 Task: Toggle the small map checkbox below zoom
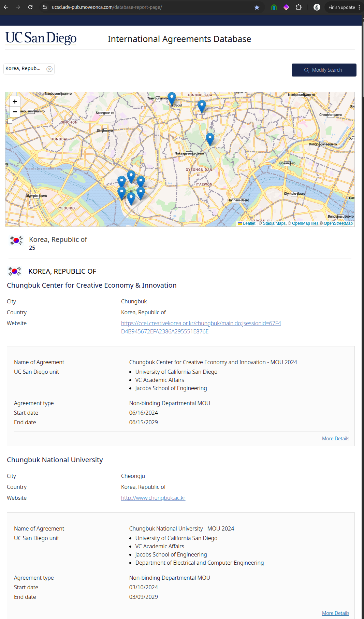click(x=10, y=121)
